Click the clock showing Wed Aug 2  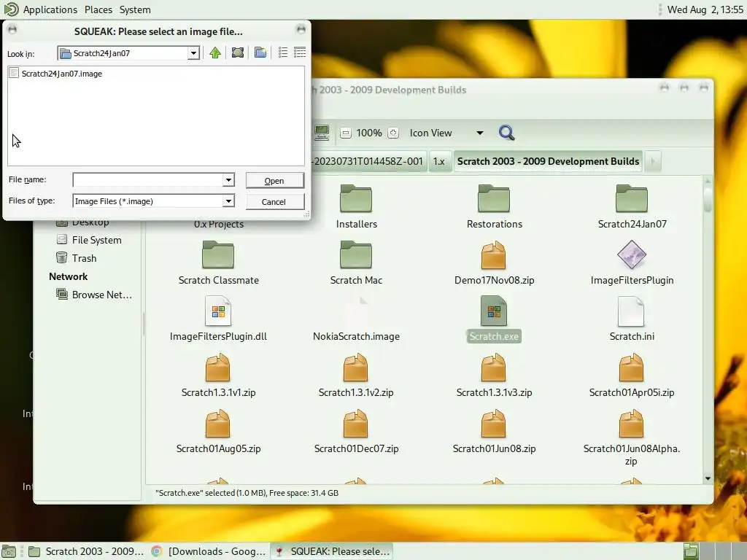(705, 9)
